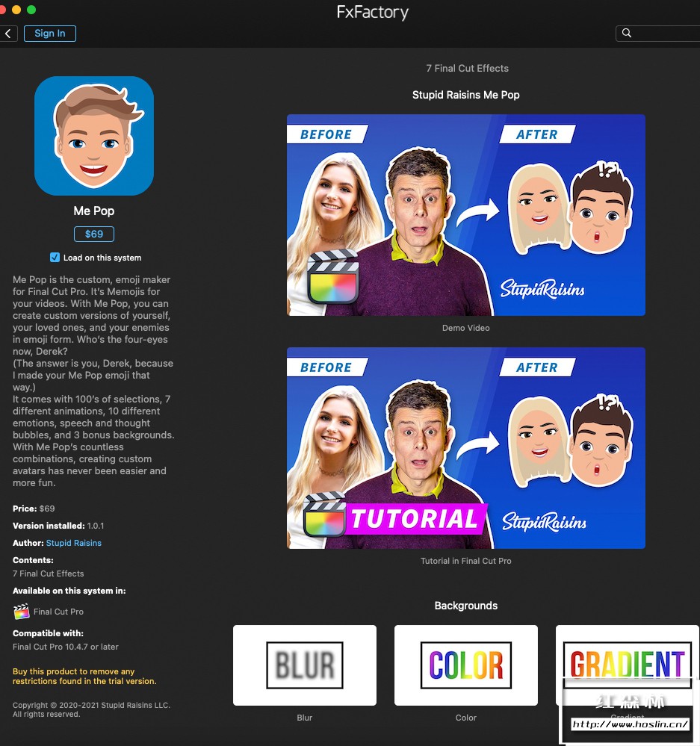Select the Gradient background thumbnail
This screenshot has width=700, height=746.
coord(628,665)
